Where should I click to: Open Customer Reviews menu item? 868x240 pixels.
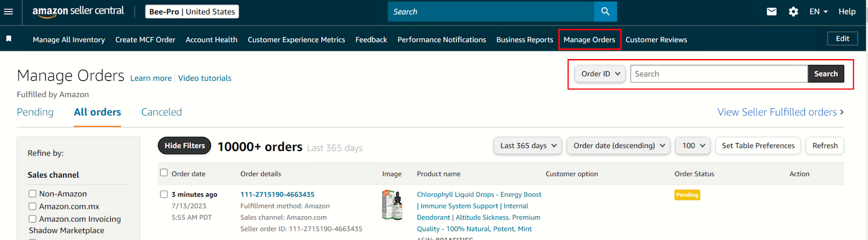tap(656, 40)
